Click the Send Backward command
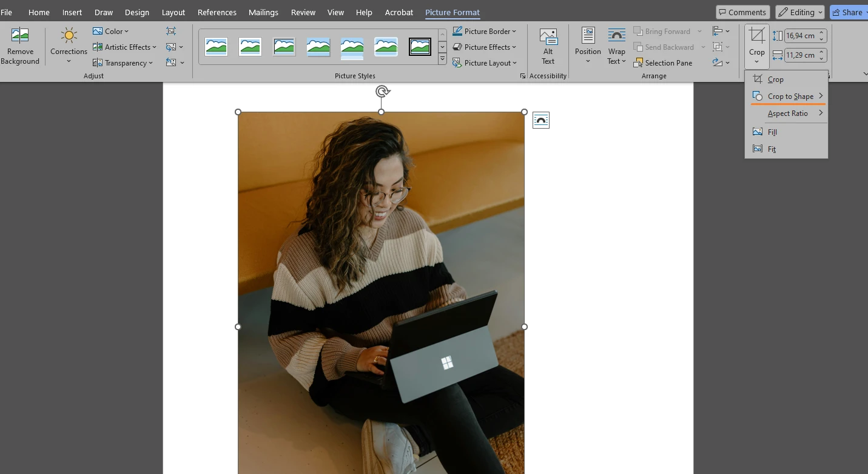Screen dimensions: 868x474 (669, 47)
